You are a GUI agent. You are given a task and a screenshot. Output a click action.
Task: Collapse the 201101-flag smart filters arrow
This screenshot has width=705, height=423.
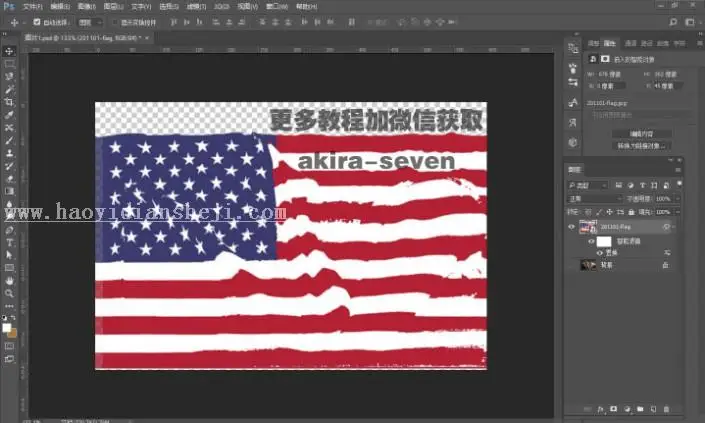pyautogui.click(x=674, y=227)
